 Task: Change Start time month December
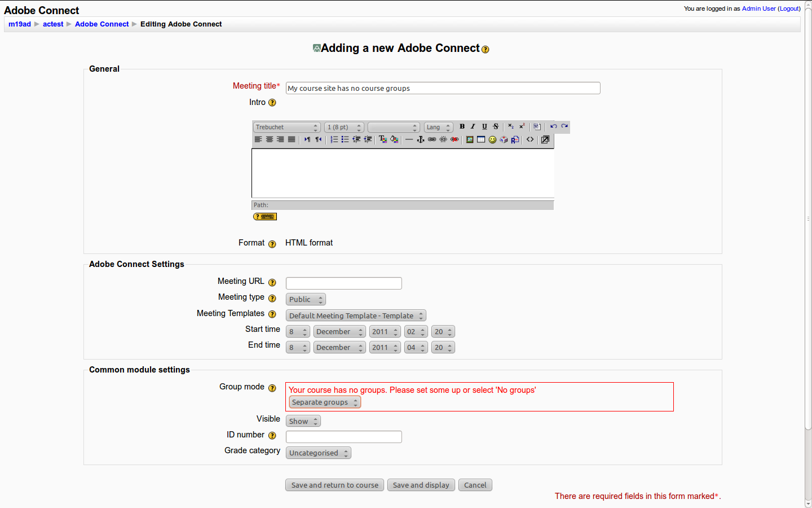[339, 331]
